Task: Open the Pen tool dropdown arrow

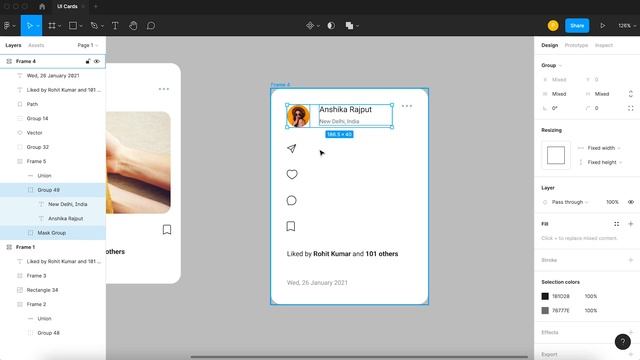Action: coord(102,26)
